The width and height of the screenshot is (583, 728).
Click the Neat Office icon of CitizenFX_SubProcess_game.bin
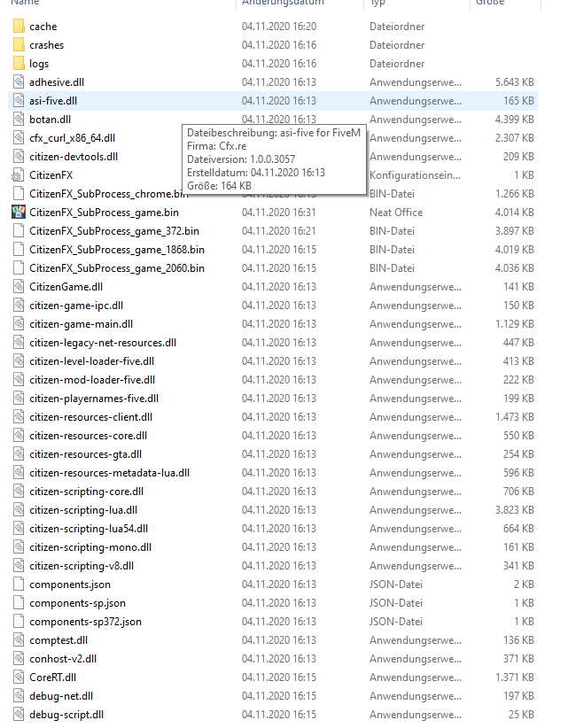[x=19, y=213]
